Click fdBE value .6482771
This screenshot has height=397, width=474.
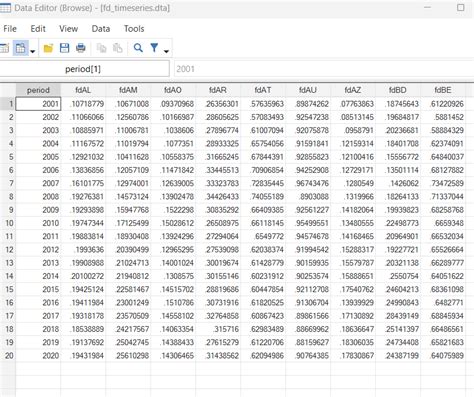[443, 303]
